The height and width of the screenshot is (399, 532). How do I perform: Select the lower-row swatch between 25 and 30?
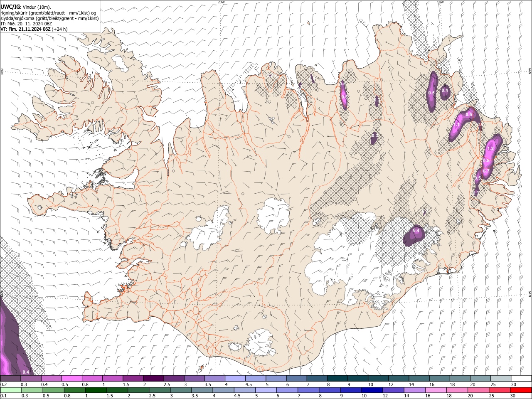pyautogui.click(x=499, y=390)
